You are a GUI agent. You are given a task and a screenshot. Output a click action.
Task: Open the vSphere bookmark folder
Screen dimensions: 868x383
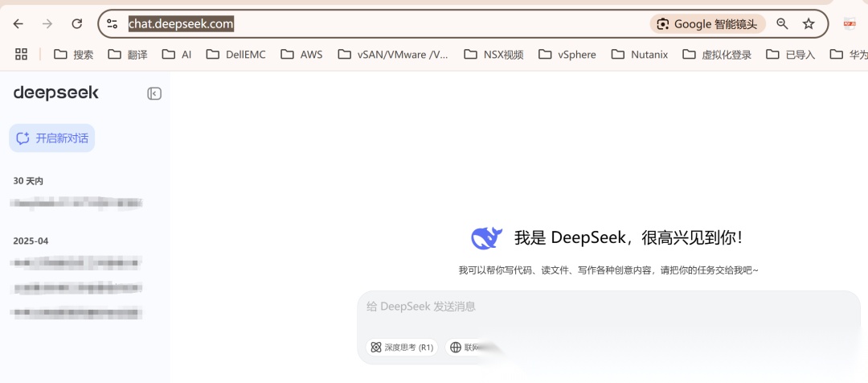[567, 55]
